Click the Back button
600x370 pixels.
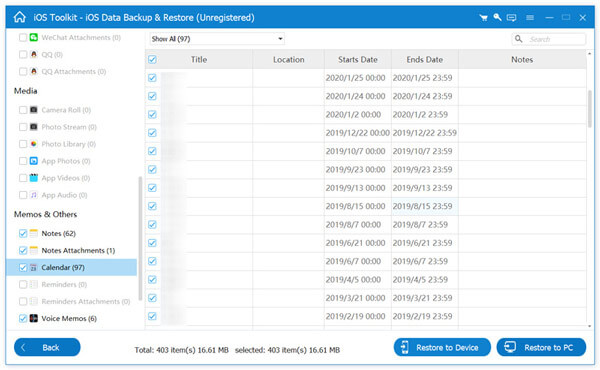click(x=47, y=347)
